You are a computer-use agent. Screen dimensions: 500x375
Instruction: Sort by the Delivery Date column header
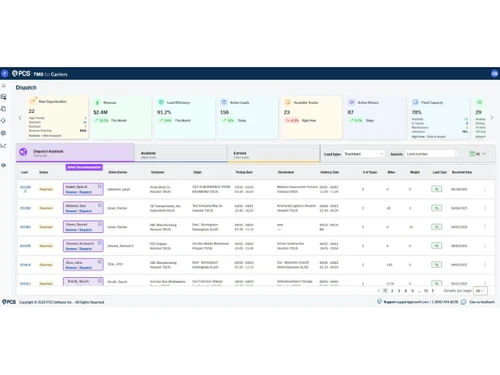point(329,172)
